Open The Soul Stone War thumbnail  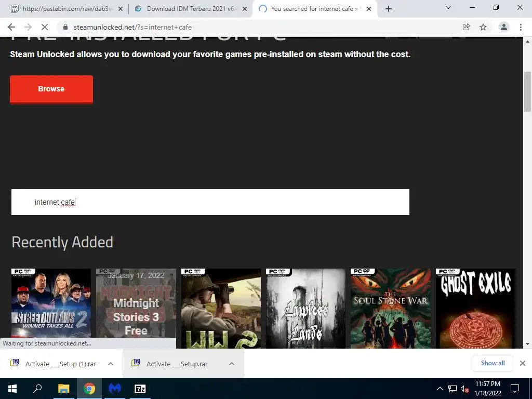391,309
